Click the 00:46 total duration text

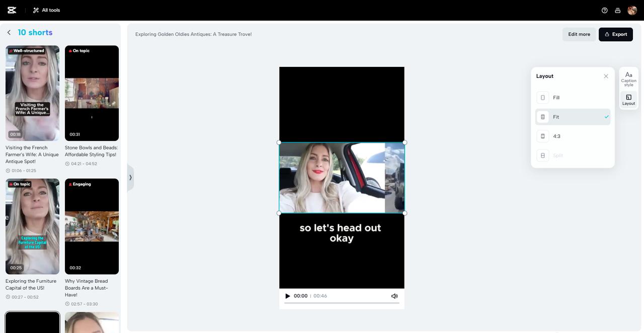[x=320, y=296]
